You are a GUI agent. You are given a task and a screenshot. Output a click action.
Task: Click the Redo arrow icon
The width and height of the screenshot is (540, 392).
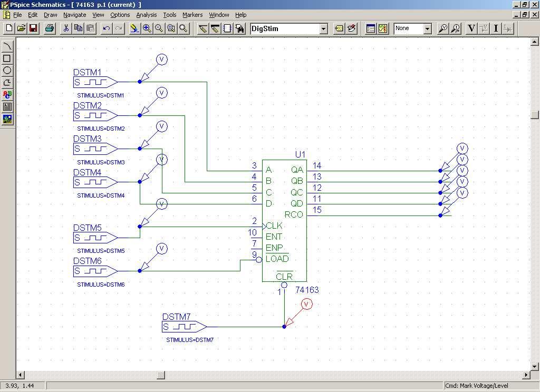pyautogui.click(x=119, y=28)
